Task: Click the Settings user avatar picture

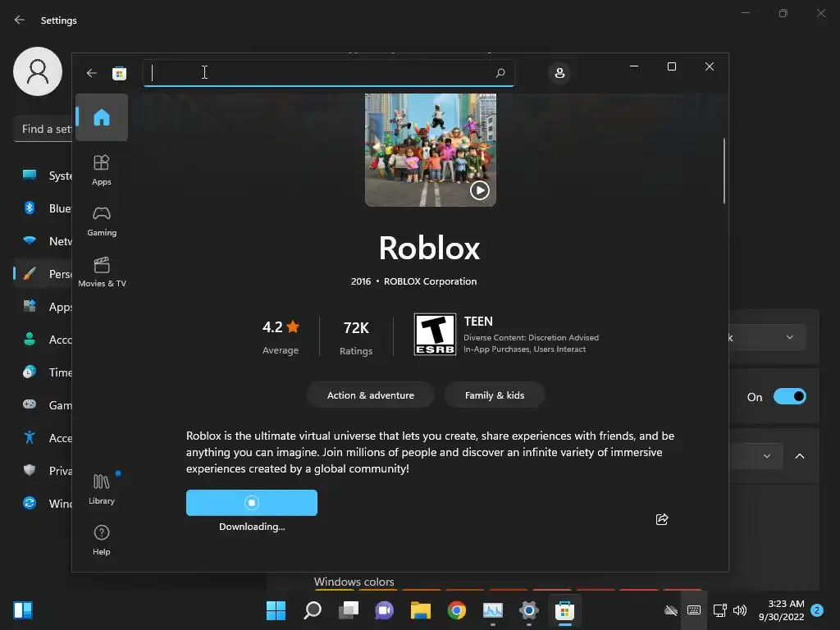Action: 38,71
